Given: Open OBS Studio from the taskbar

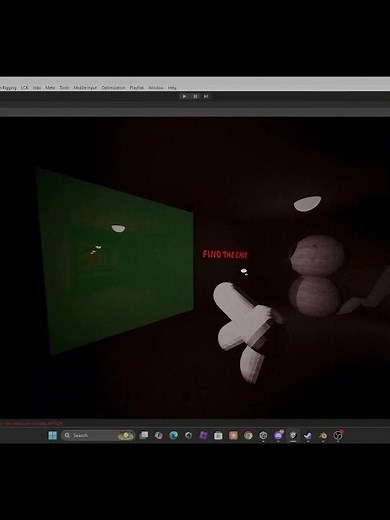Looking at the screenshot, I should pyautogui.click(x=338, y=435).
